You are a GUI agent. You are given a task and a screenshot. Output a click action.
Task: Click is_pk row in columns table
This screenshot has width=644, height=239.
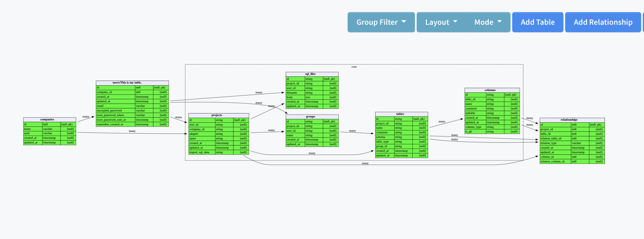click(x=492, y=132)
